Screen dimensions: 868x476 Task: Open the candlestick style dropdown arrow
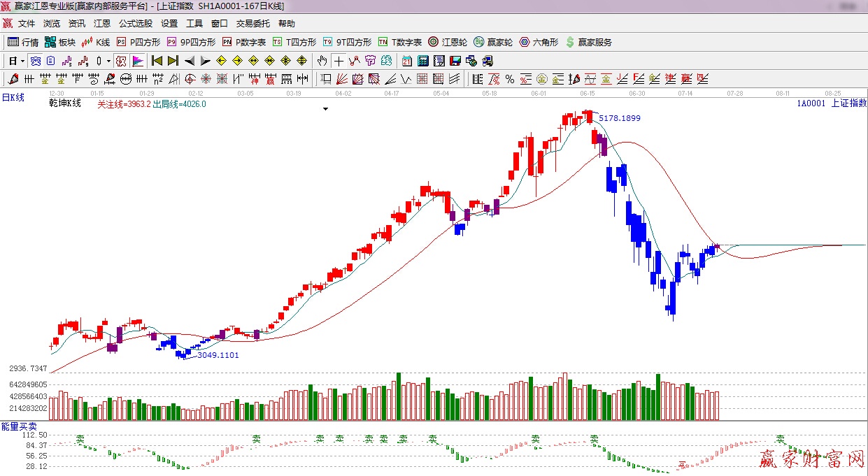108,61
